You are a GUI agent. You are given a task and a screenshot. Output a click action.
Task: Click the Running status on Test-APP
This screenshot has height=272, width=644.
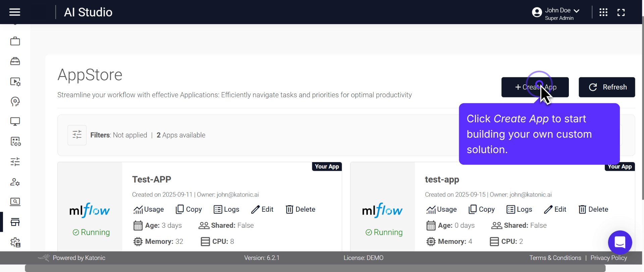point(91,232)
